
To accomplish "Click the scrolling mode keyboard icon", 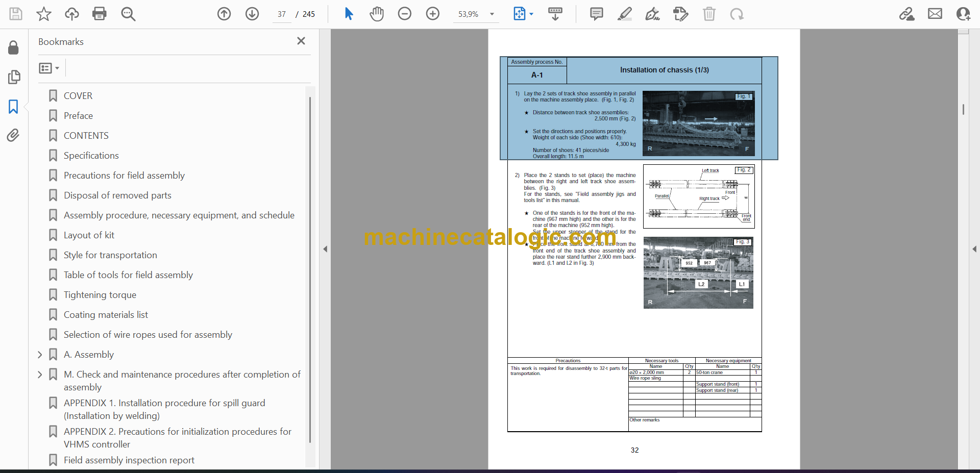I will pyautogui.click(x=555, y=14).
